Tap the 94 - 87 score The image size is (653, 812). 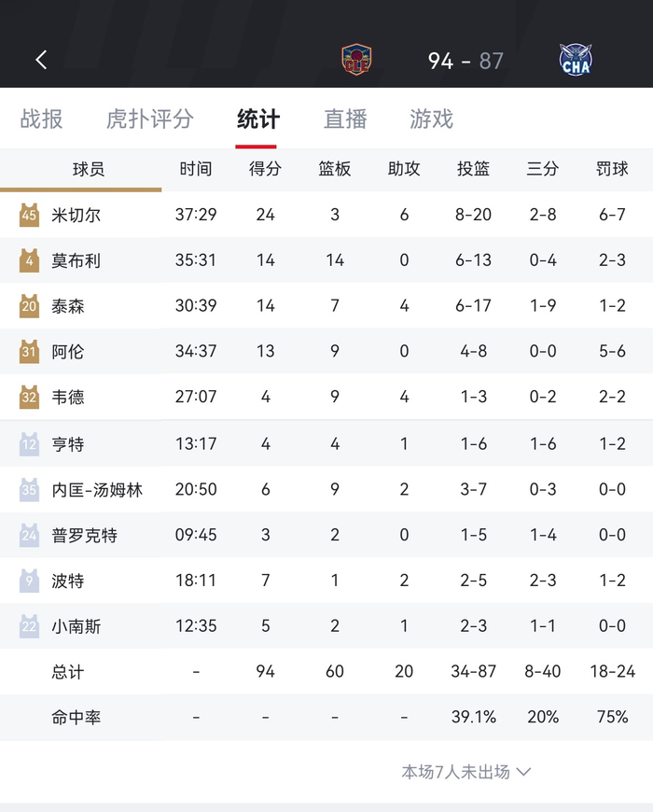point(465,61)
